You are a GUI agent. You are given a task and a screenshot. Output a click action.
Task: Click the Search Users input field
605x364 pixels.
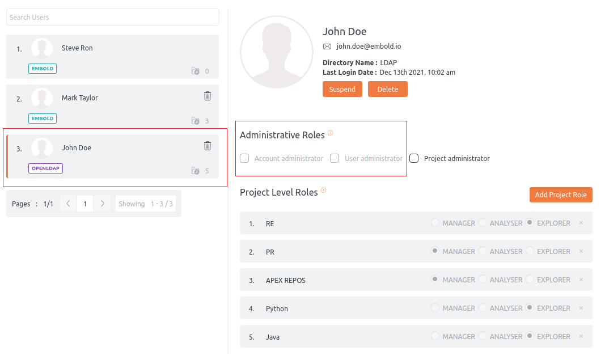tap(112, 17)
